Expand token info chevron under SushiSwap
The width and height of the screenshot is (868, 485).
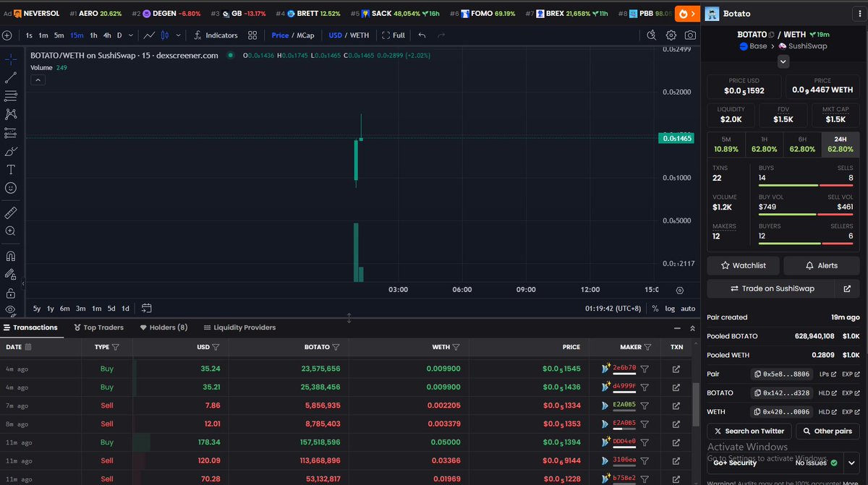tap(783, 62)
